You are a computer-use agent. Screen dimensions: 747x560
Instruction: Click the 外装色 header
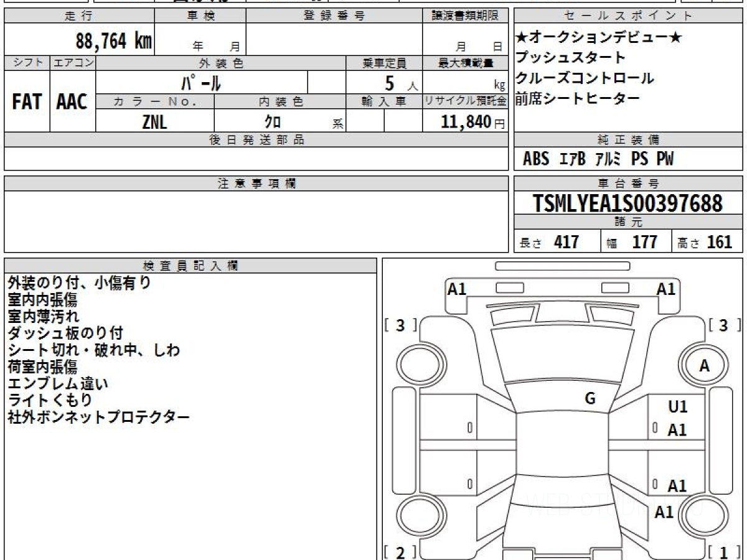pyautogui.click(x=221, y=63)
